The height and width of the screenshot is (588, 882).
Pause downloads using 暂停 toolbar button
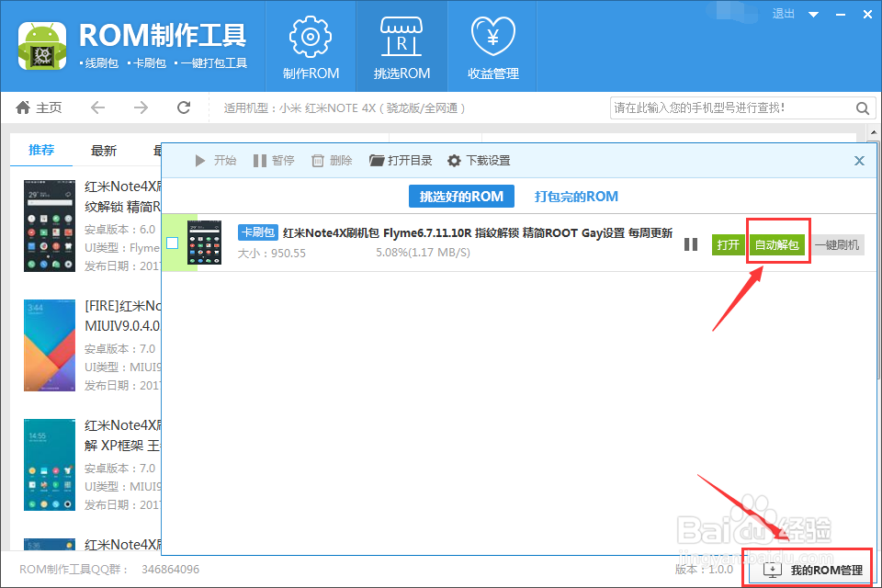274,161
